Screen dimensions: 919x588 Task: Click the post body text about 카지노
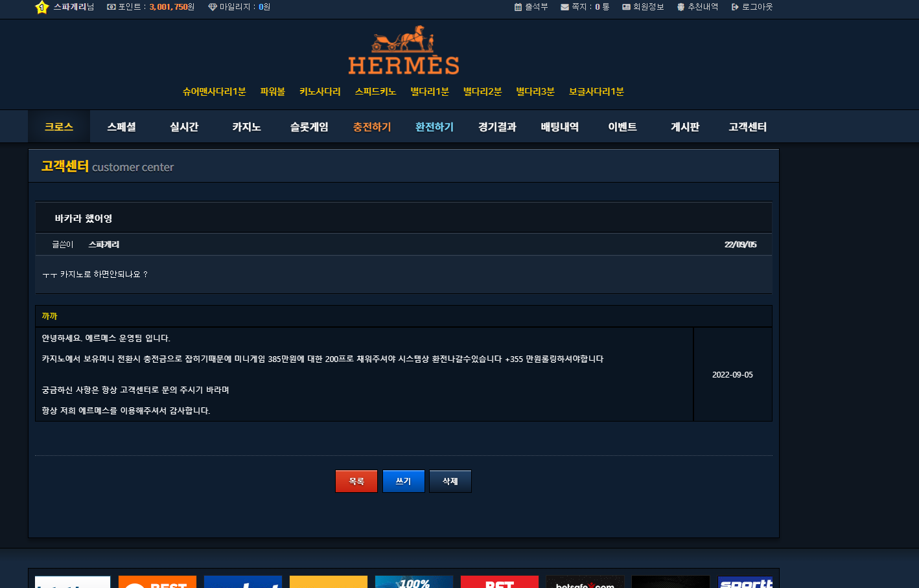[95, 275]
